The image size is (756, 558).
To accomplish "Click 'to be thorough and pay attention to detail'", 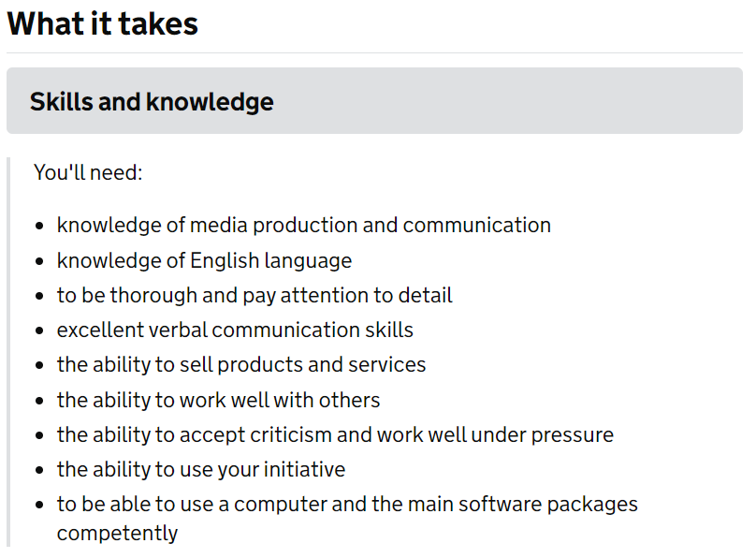I will click(x=254, y=296).
